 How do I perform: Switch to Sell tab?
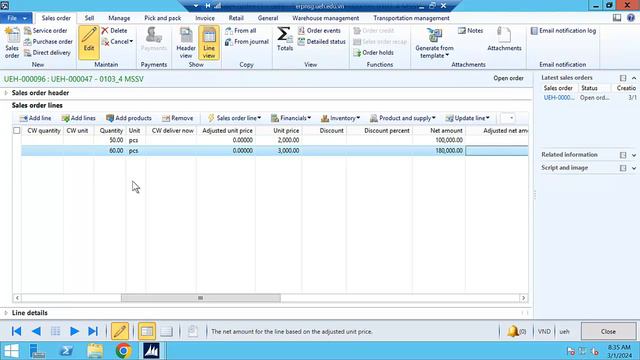[89, 18]
